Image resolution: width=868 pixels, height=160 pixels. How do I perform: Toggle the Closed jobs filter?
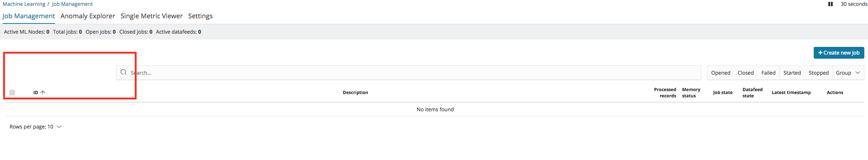746,73
